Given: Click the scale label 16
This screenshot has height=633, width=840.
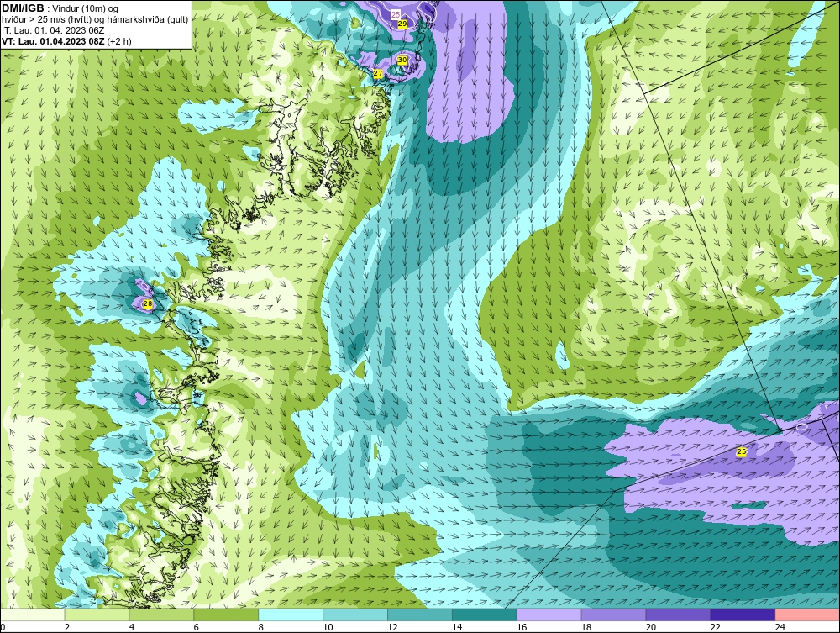Looking at the screenshot, I should point(522,627).
